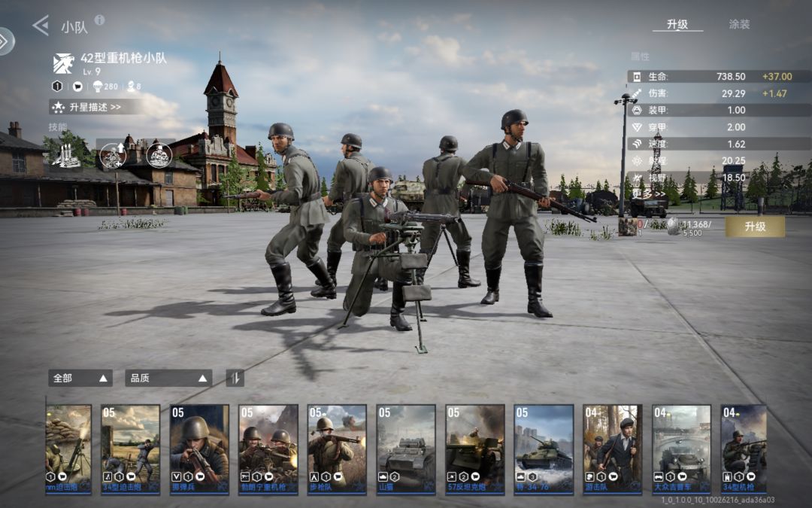Click the flag icon under the squad name
Viewport: 812px width, 508px height.
click(x=77, y=86)
